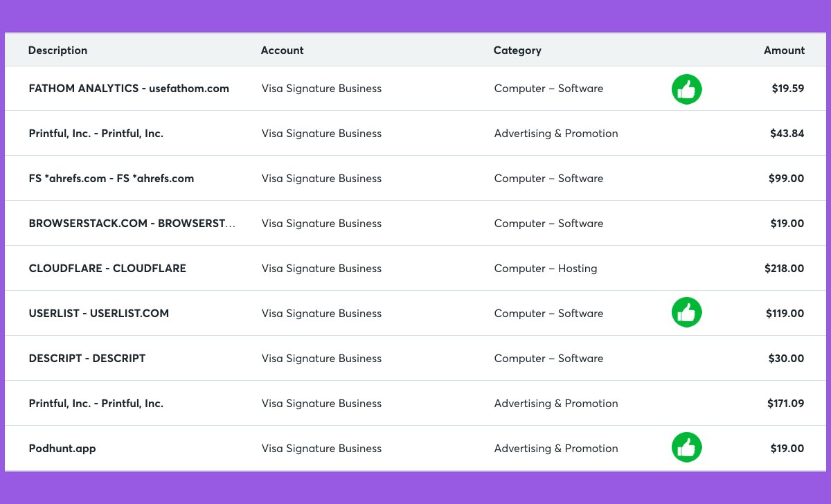The width and height of the screenshot is (831, 504).
Task: Click the $218.00 amount
Action: click(x=784, y=269)
